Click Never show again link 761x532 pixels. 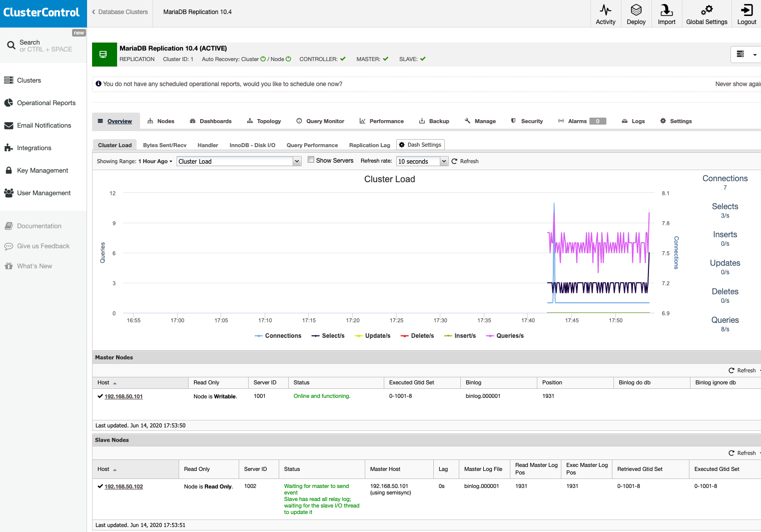738,84
